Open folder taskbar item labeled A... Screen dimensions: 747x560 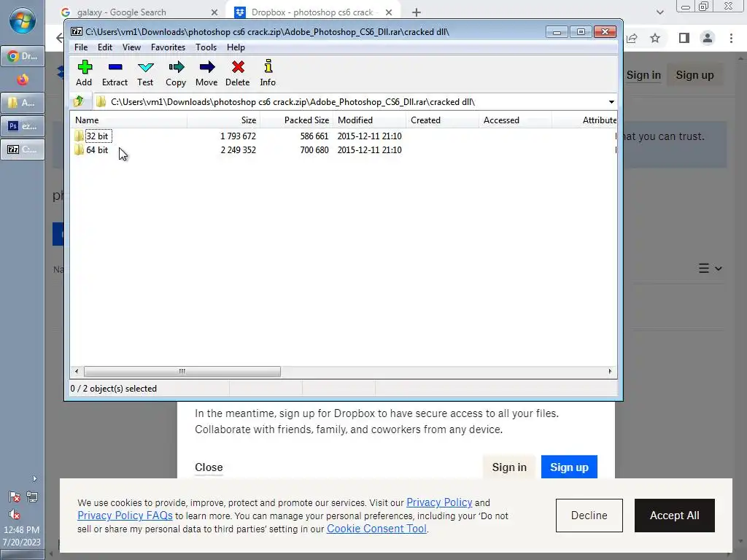point(23,103)
